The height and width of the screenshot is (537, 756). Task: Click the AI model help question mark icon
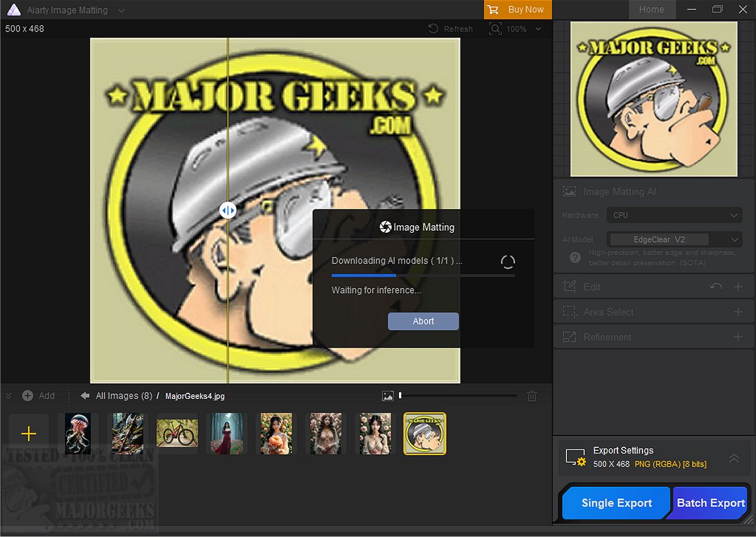pyautogui.click(x=575, y=258)
